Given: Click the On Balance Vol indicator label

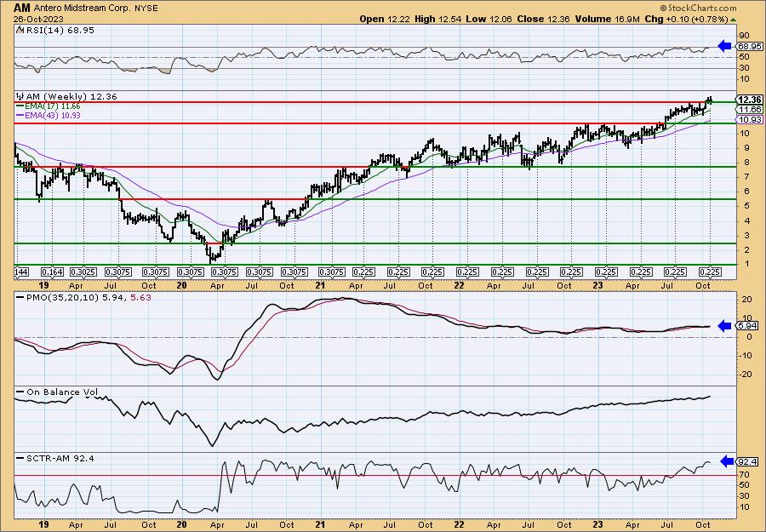Looking at the screenshot, I should [x=62, y=392].
